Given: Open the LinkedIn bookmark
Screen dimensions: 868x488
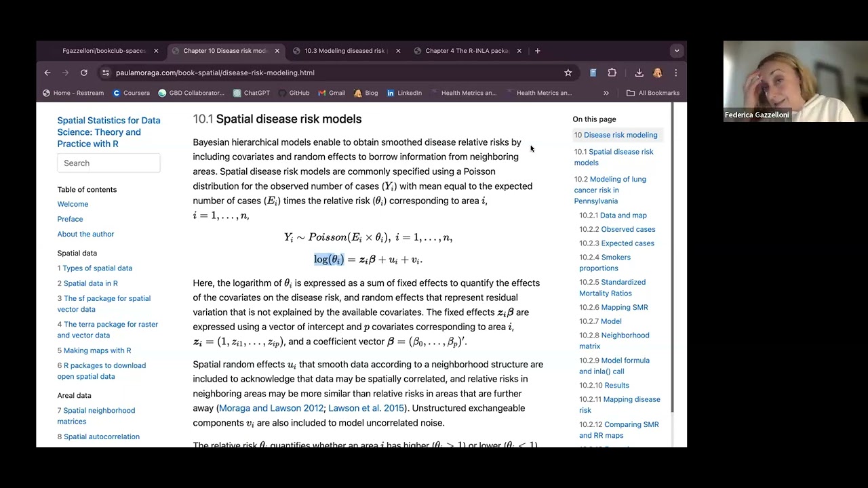Looking at the screenshot, I should 404,93.
